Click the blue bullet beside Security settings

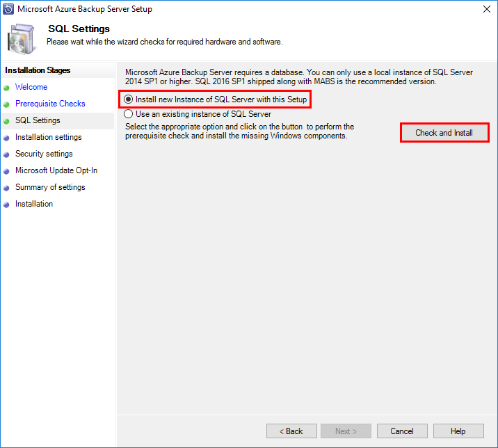point(6,154)
